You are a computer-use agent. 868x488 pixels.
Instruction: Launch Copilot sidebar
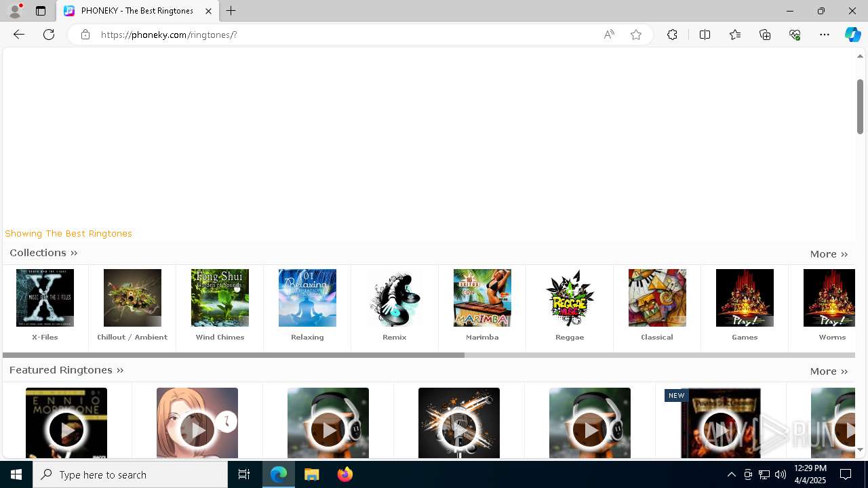pos(852,35)
